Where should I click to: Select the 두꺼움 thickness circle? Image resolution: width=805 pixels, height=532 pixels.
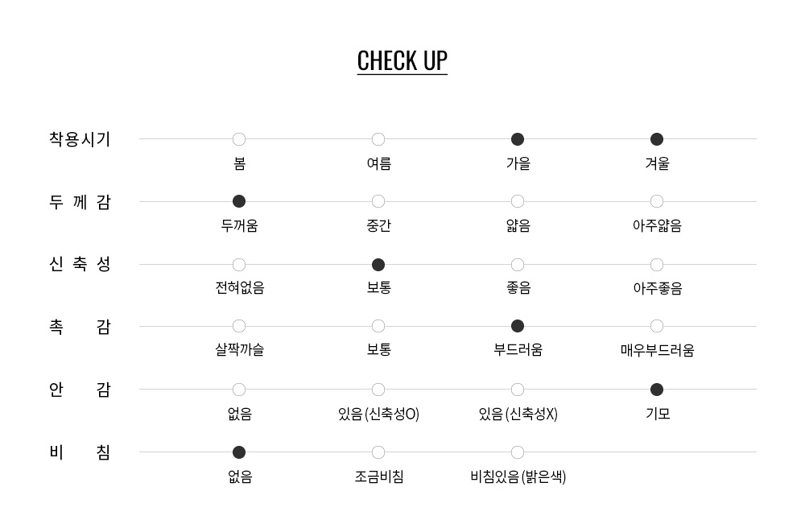point(239,201)
